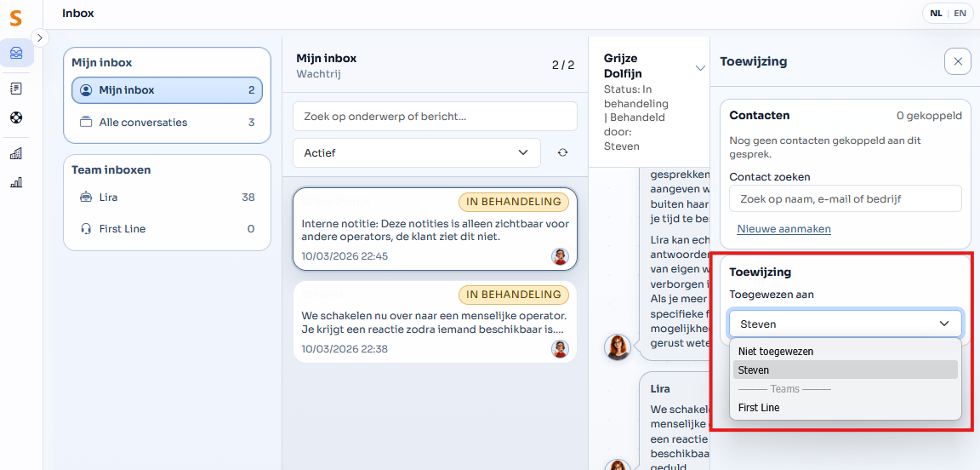
Task: Expand the Grijze Dolfijn conversation header chevron
Action: coord(700,67)
